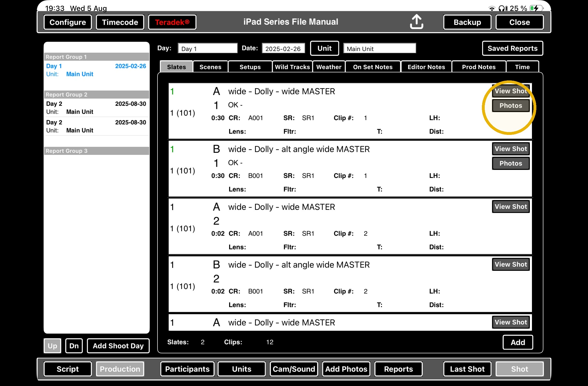Click slate description 'wide - Dolly - alt angle wide MASTER' take 1

coord(299,149)
